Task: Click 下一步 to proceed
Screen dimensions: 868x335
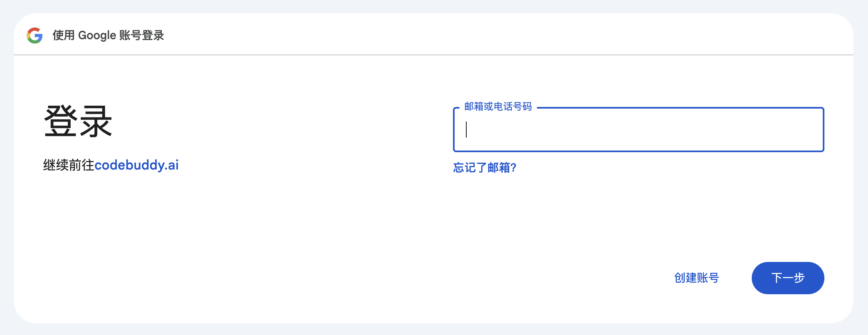Action: pyautogui.click(x=787, y=278)
